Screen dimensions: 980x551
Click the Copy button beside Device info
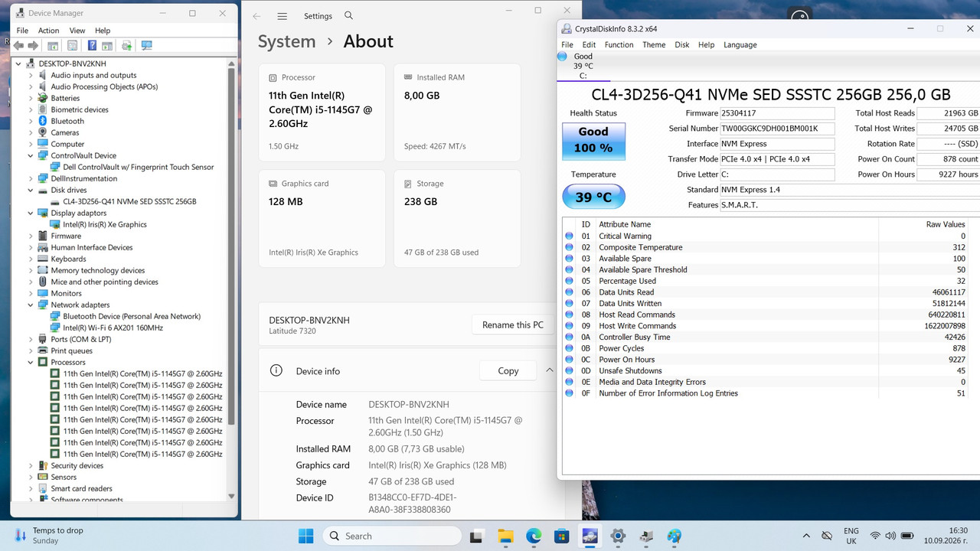(508, 370)
